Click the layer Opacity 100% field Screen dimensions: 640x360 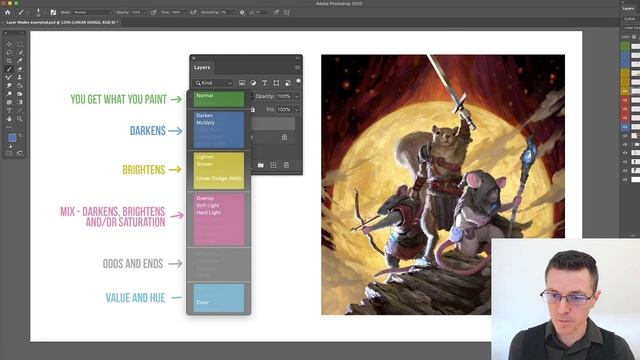click(x=284, y=96)
